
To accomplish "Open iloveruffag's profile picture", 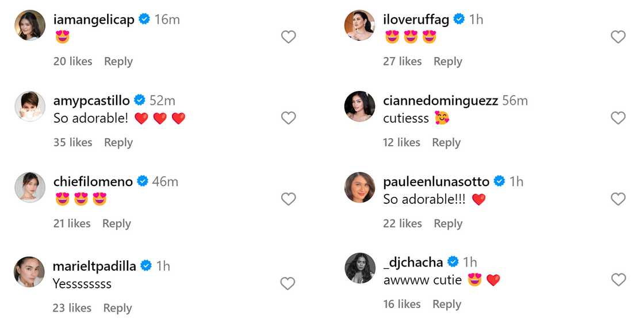I will pyautogui.click(x=360, y=26).
